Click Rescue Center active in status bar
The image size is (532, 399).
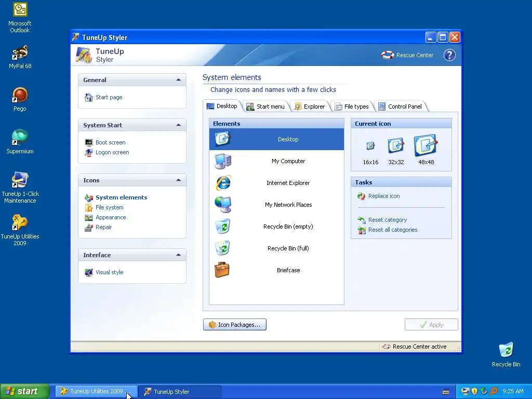415,347
